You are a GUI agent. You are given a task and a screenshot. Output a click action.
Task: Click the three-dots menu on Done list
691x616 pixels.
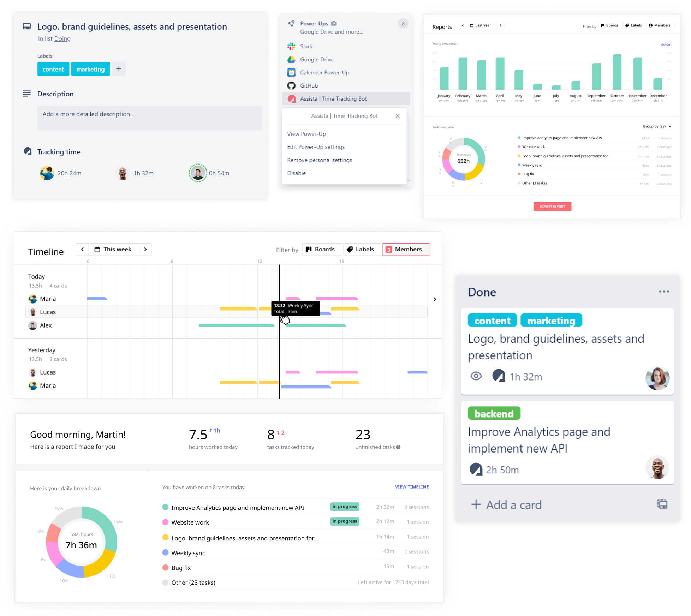click(x=663, y=292)
